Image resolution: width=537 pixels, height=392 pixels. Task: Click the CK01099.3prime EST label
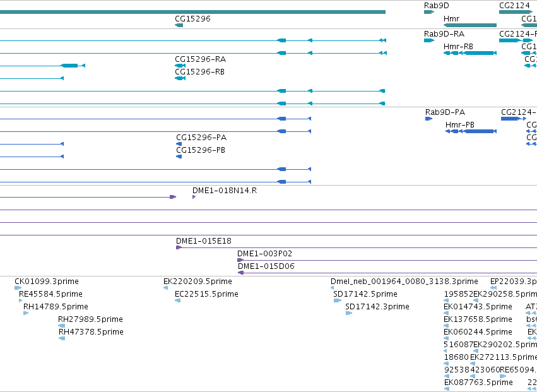click(x=47, y=282)
